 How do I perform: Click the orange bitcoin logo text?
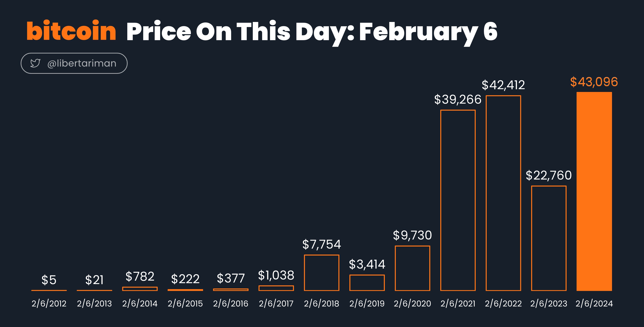pyautogui.click(x=71, y=31)
